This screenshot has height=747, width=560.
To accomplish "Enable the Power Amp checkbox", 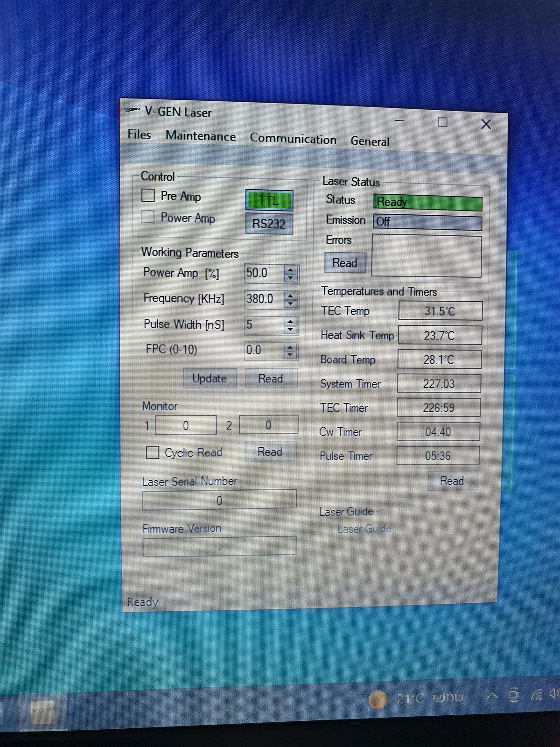I will point(148,217).
